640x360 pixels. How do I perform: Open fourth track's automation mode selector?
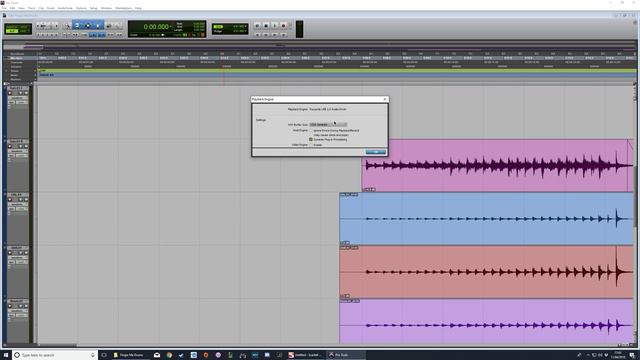tap(22, 262)
